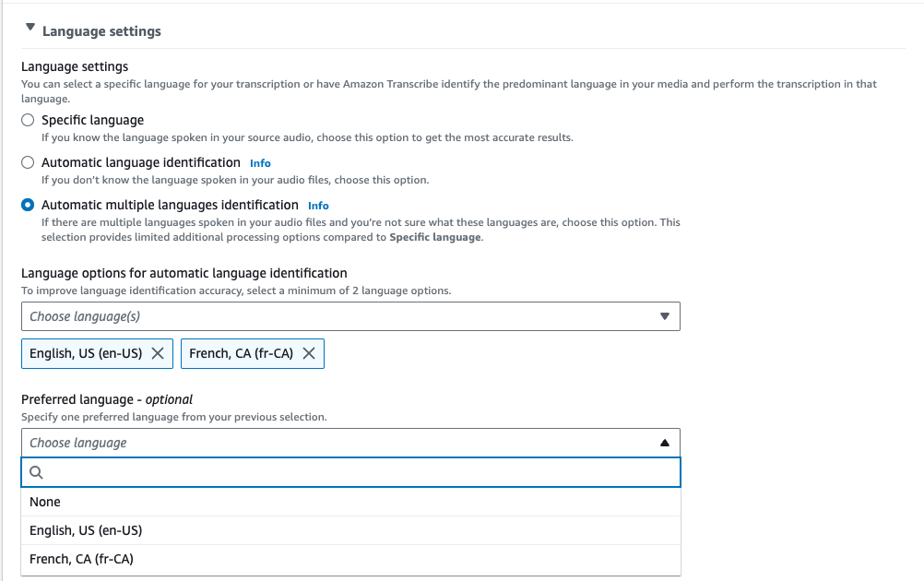The width and height of the screenshot is (924, 581).
Task: Remove the English, US (en-US) language tag
Action: 158,353
